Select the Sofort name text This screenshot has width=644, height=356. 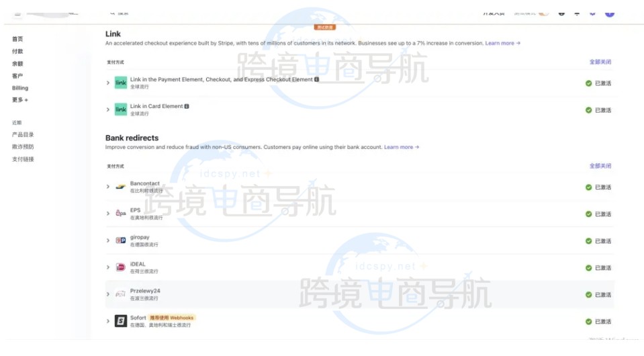tap(138, 318)
